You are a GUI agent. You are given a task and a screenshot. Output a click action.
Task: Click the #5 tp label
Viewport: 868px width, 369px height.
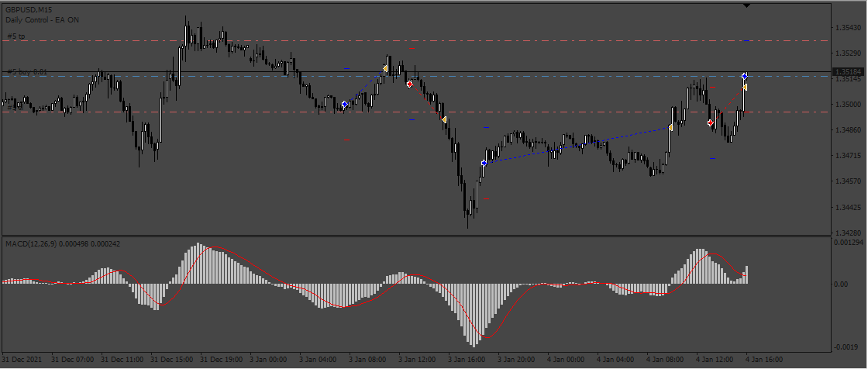(x=16, y=36)
